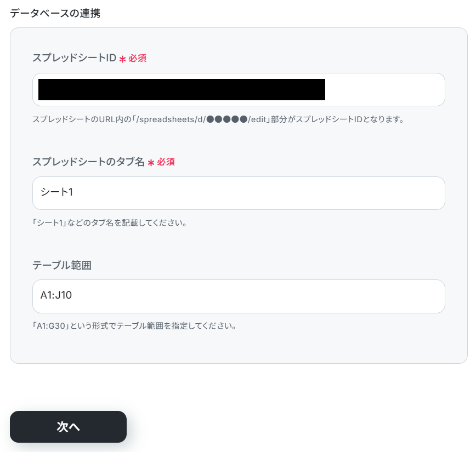Image resolution: width=476 pixels, height=452 pixels.
Task: Click the 次へ button
Action: [x=69, y=426]
